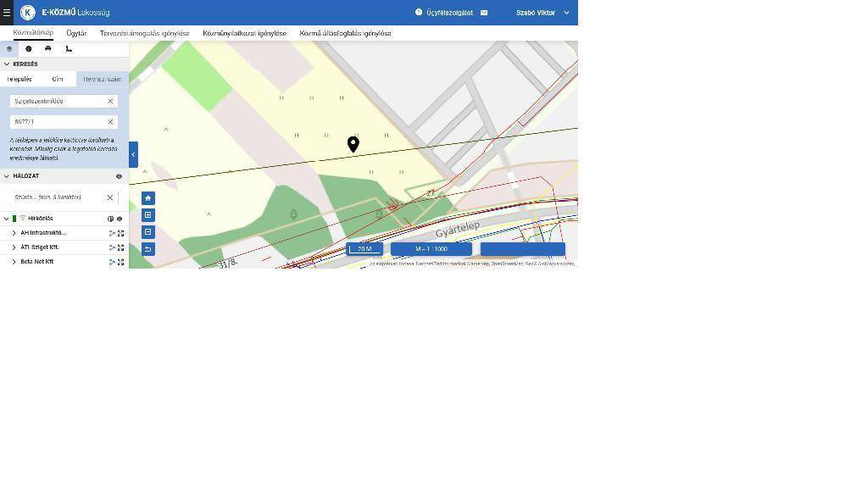Clear the 8677/1 parcel number field
The image size is (868, 483).
[x=110, y=122]
